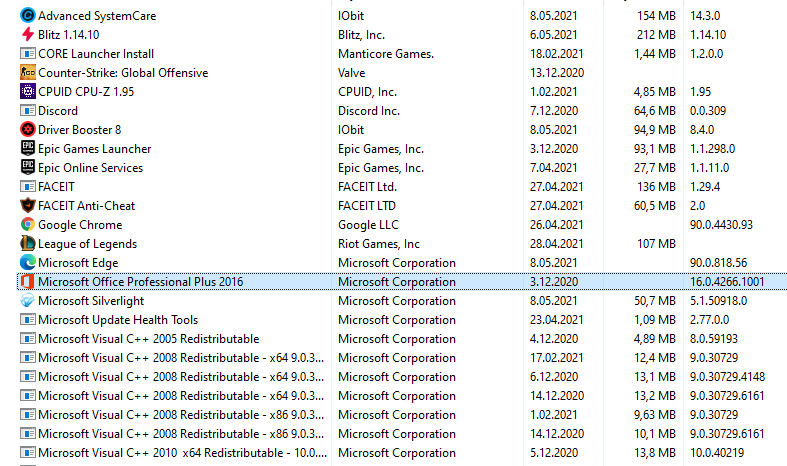Image resolution: width=787 pixels, height=466 pixels.
Task: Click size value '64,6 MB'
Action: click(654, 110)
